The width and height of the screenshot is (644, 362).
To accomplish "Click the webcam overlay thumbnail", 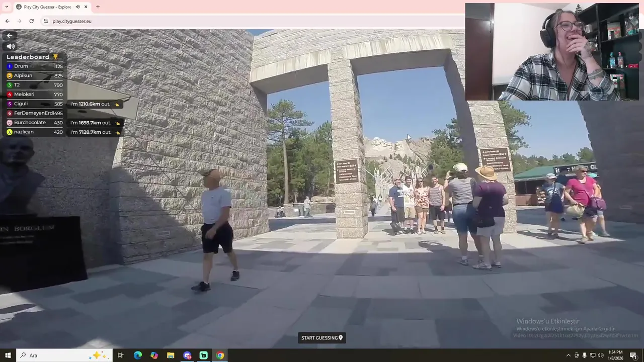I will pyautogui.click(x=552, y=52).
